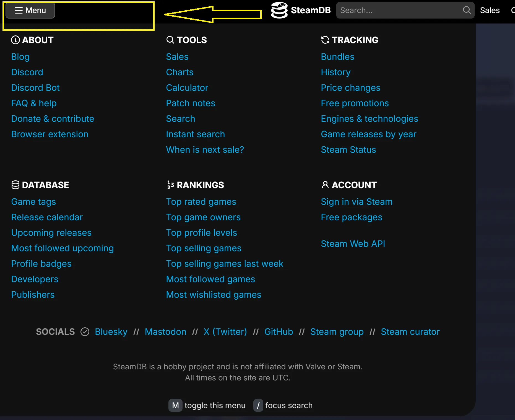Open FAQ & help

tap(34, 103)
